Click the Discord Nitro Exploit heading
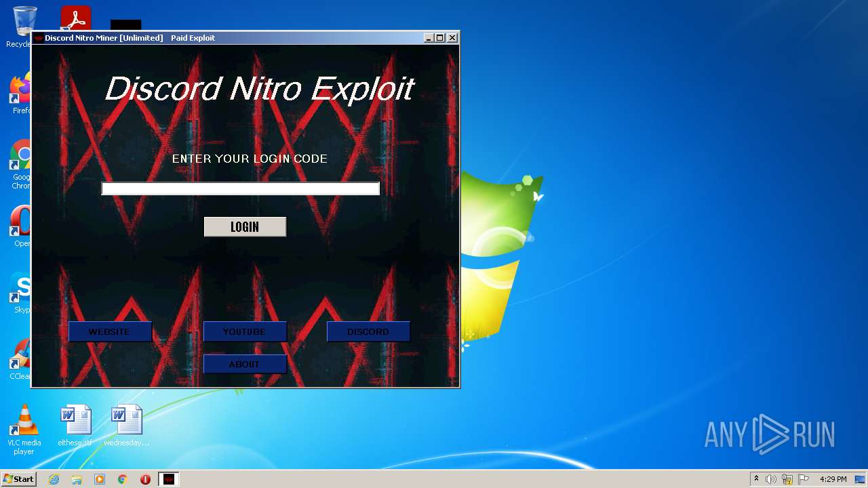Screen dimensions: 868x488 [260, 89]
